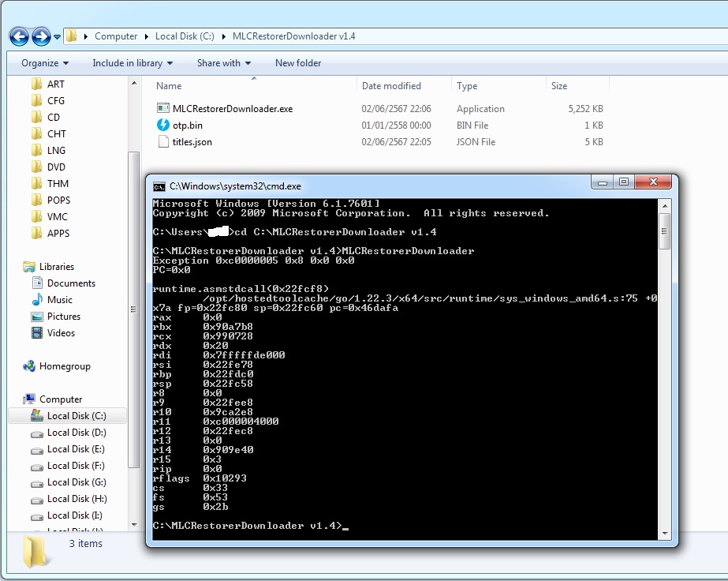Select the Local Disk (C:) breadcrumb

185,36
